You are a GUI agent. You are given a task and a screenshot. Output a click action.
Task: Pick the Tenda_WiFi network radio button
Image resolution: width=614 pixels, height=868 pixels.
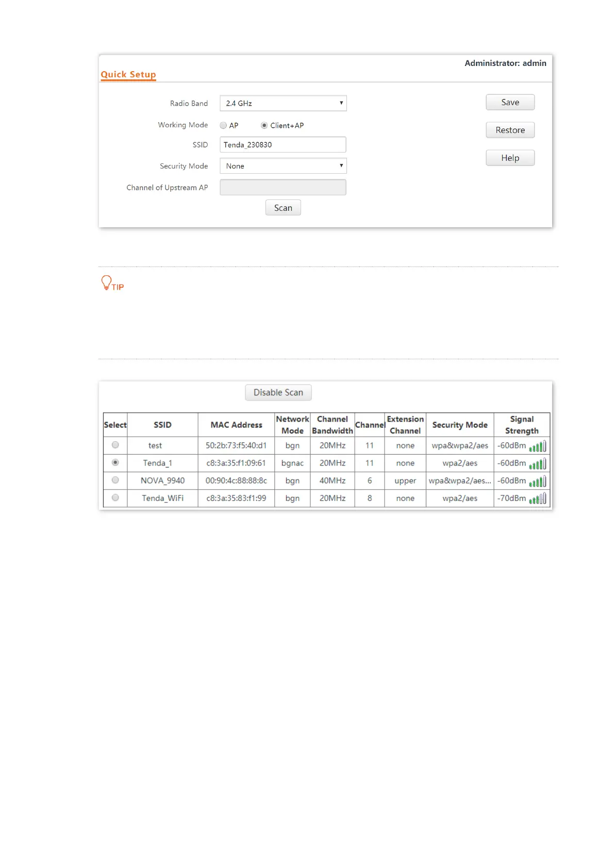(115, 497)
